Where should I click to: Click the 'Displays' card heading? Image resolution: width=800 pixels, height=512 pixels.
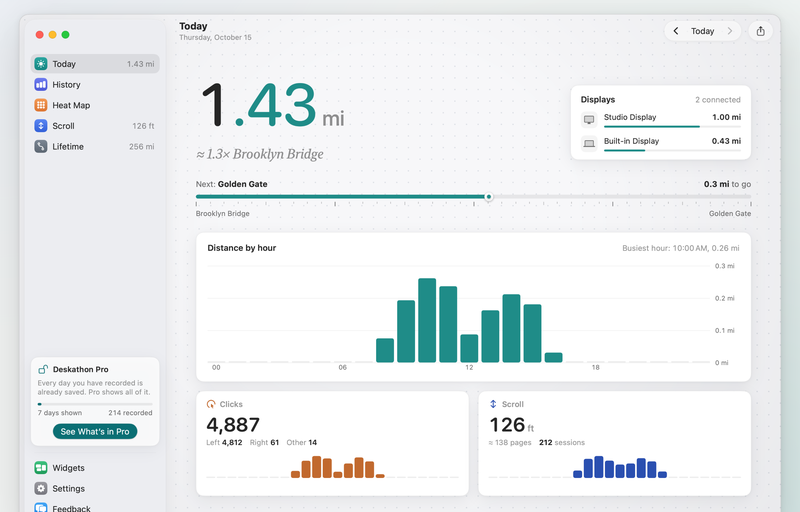(x=597, y=99)
